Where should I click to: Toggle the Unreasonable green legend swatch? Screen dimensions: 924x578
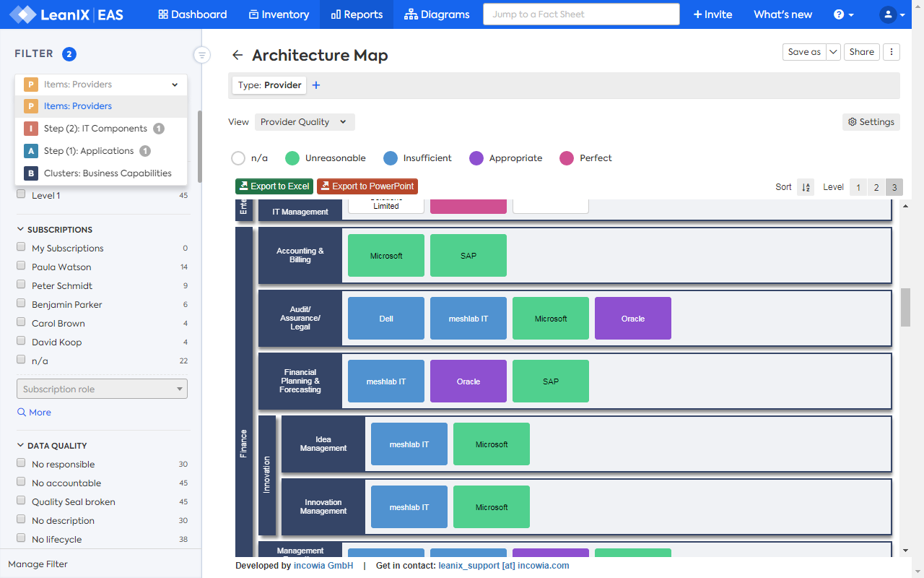292,158
